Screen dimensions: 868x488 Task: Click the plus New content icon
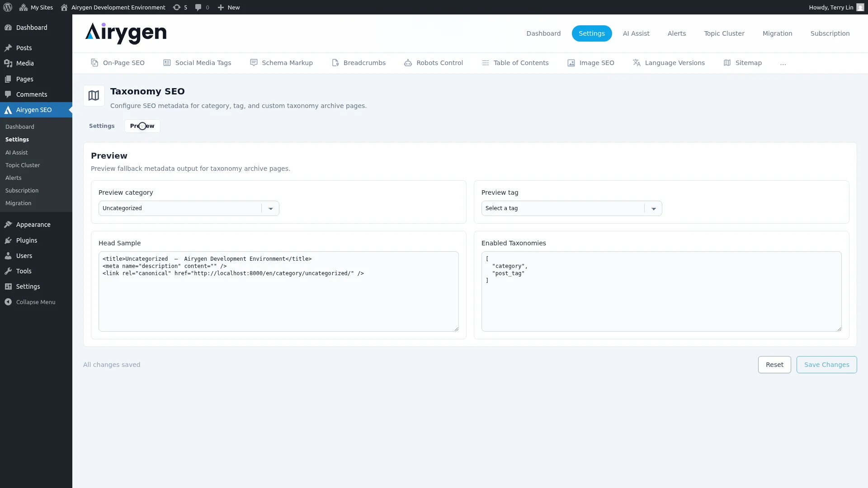pos(221,7)
